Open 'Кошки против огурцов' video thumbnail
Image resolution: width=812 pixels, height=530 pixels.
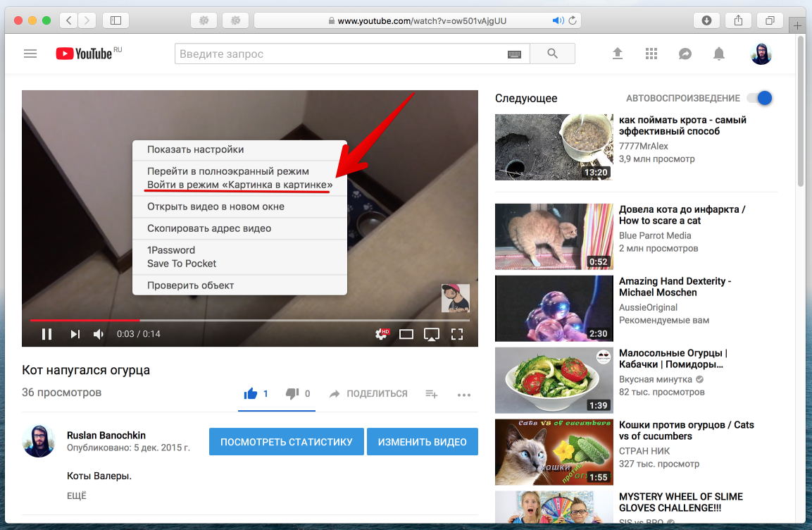554,452
